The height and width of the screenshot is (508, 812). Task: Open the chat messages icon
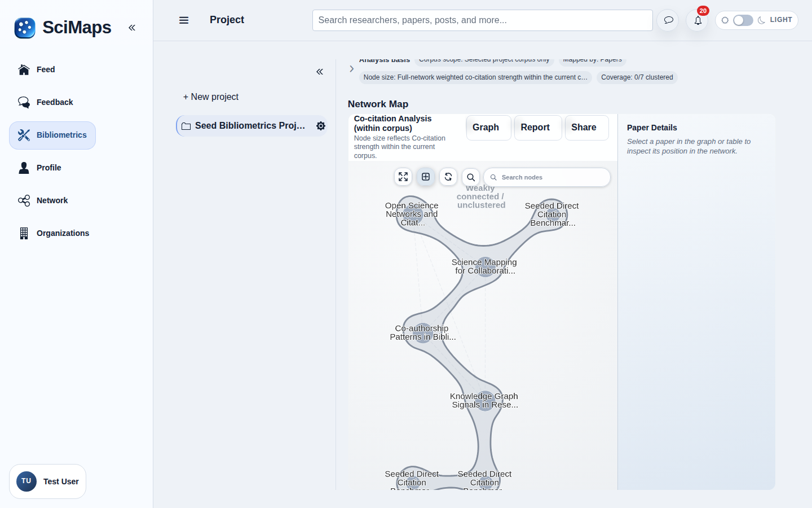[x=668, y=20]
